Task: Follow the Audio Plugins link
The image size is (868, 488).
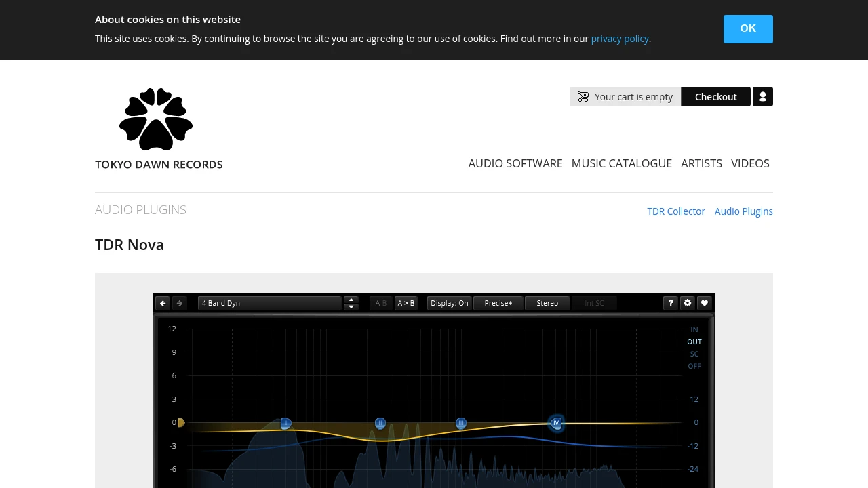Action: pyautogui.click(x=744, y=211)
